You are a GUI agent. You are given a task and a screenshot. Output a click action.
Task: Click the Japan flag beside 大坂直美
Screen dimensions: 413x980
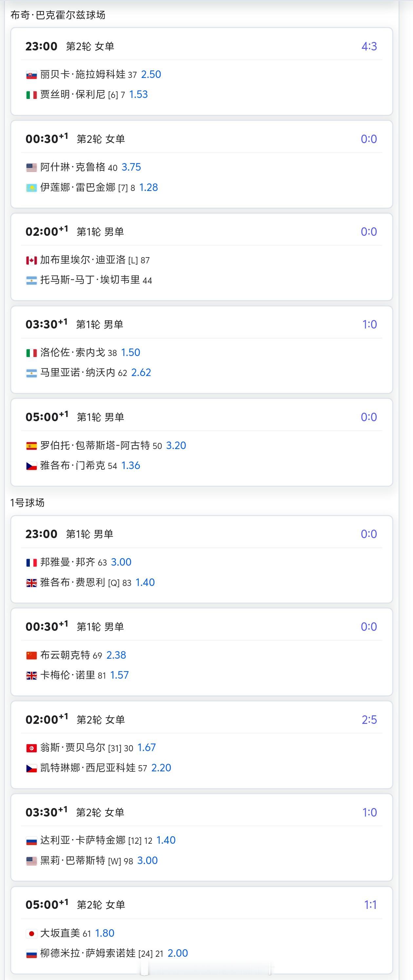coord(31,933)
